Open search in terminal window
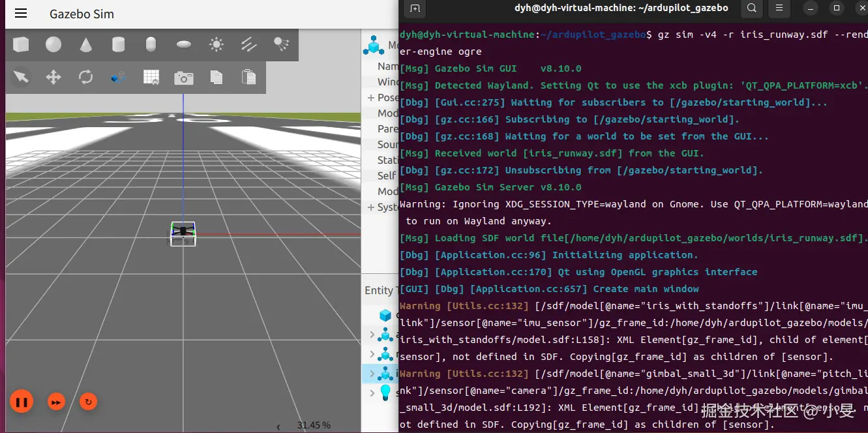The height and width of the screenshot is (433, 868). 752,8
